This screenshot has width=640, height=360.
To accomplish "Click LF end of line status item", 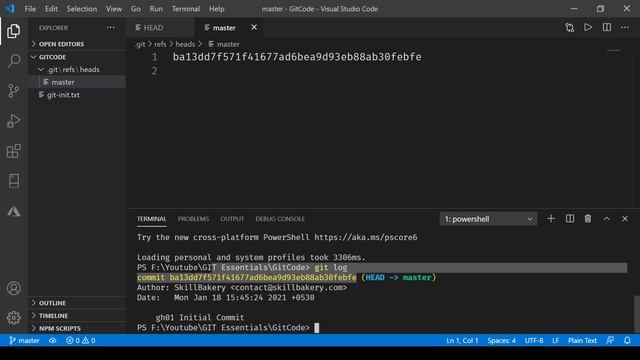I will tap(556, 340).
